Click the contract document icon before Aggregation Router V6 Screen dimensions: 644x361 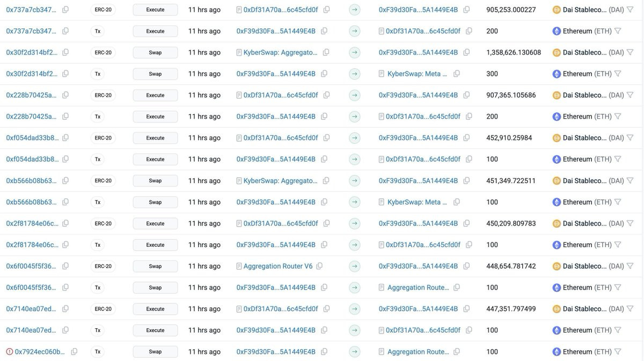click(239, 266)
